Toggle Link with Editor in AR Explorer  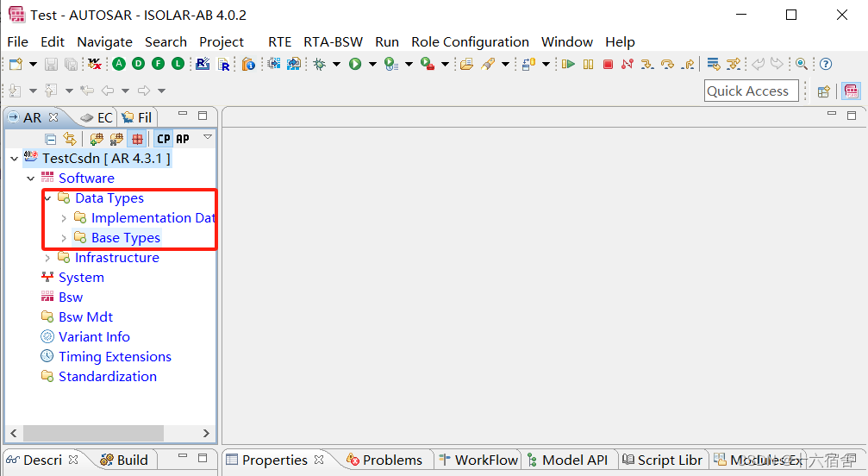pos(70,139)
